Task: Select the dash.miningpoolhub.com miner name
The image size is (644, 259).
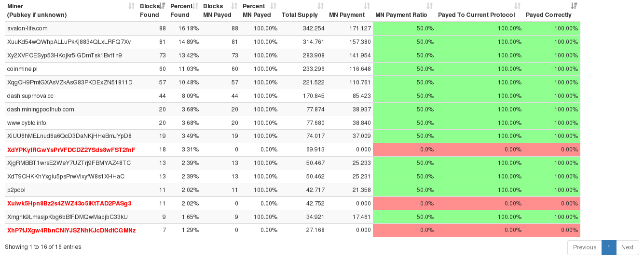Action: point(41,109)
